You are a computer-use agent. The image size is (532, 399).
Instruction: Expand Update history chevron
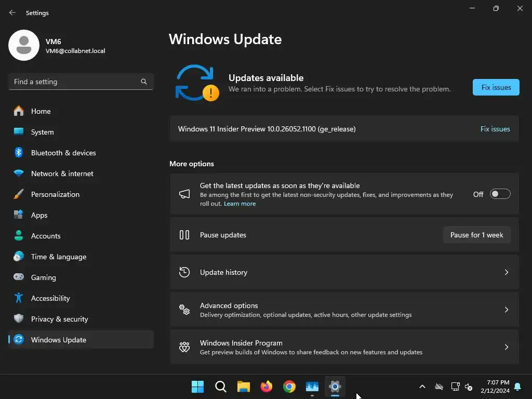pos(506,272)
